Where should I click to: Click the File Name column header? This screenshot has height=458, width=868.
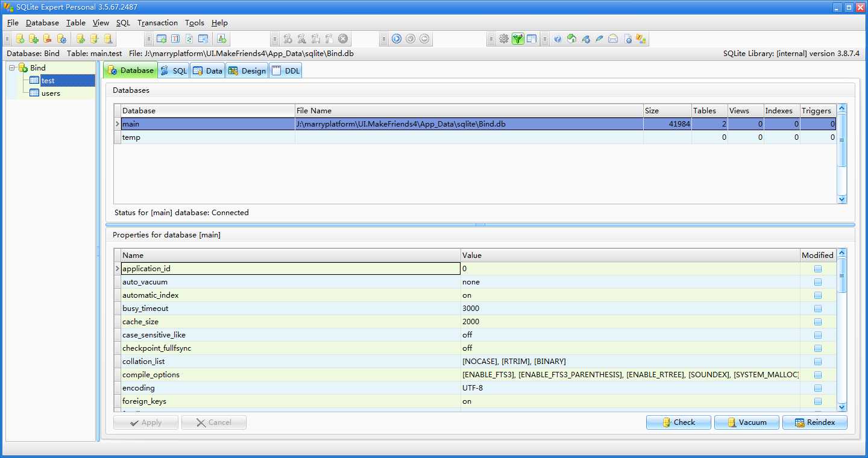[x=469, y=111]
